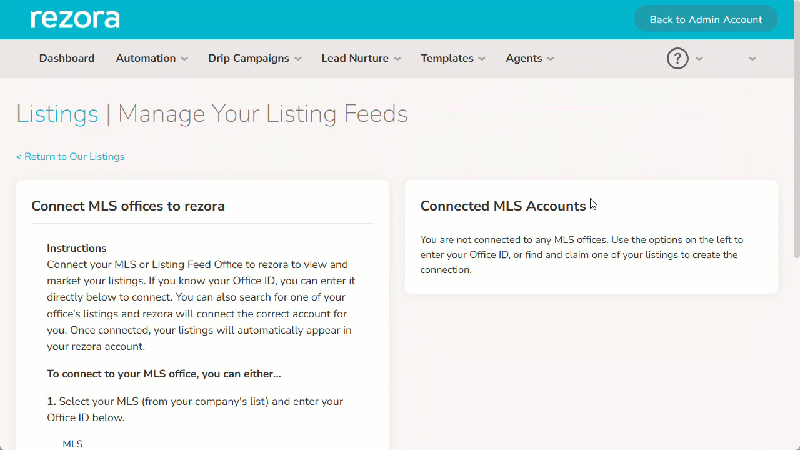
Task: Click the Back to Admin Account button
Action: 706,19
